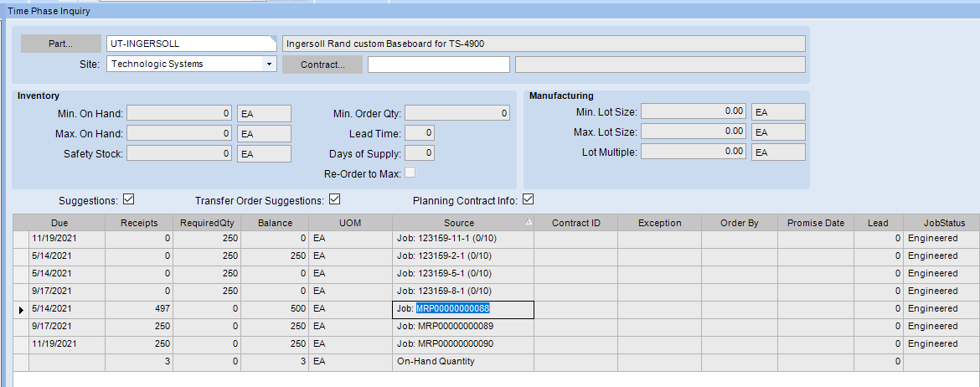Click the Contract... button
The width and height of the screenshot is (980, 387).
322,64
